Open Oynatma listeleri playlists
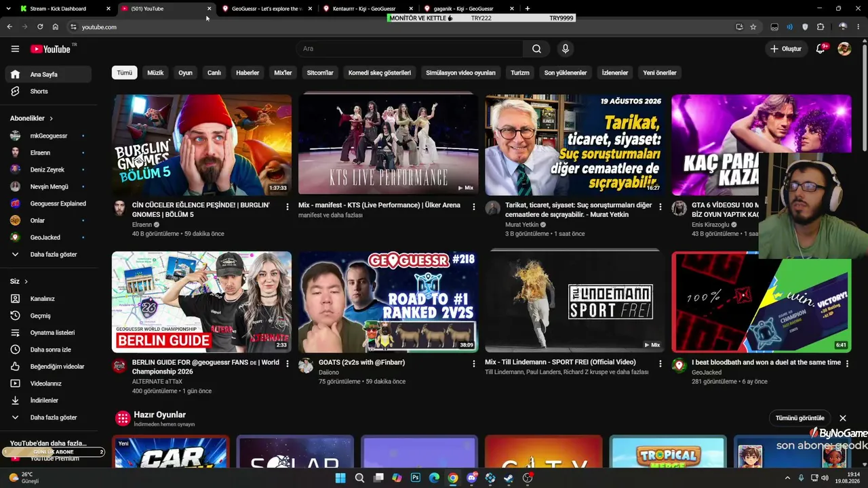Screen dimensions: 868x488 tap(47, 333)
